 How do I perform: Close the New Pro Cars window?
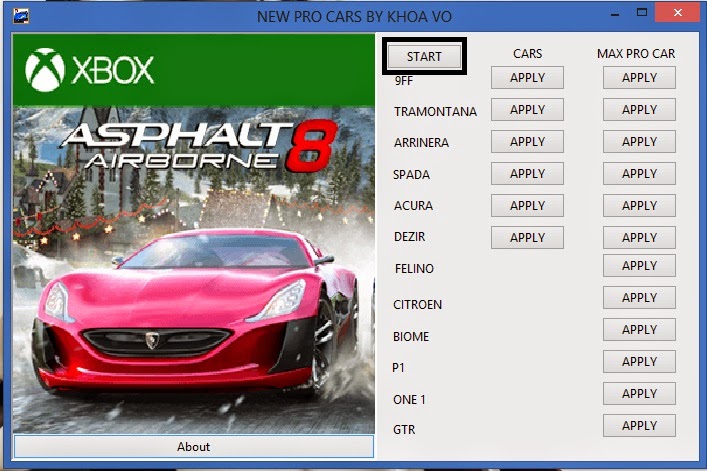click(678, 13)
